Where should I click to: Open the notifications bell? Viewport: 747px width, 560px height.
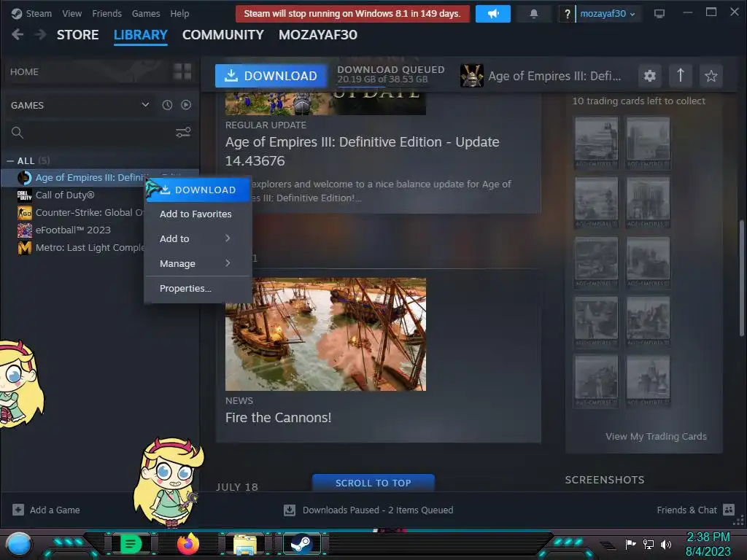[x=533, y=14]
